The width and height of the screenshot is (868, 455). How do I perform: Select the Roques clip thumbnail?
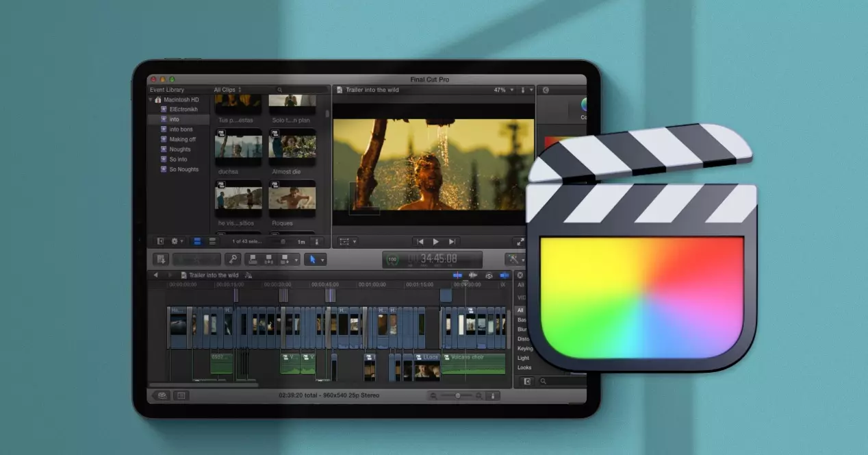coord(292,199)
